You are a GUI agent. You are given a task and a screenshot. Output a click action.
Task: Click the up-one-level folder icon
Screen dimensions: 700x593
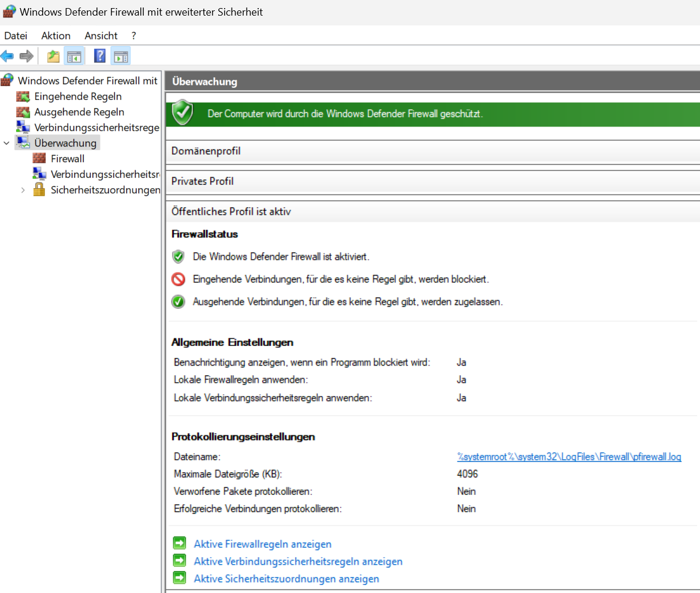click(53, 56)
